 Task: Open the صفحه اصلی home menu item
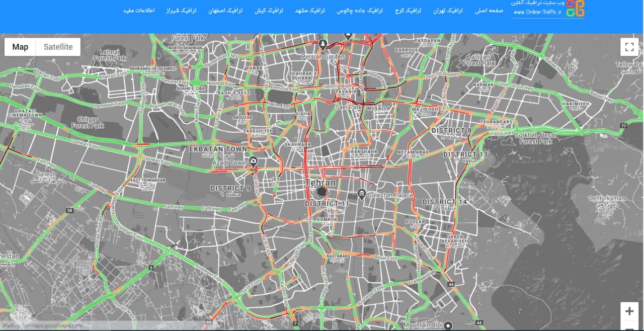point(489,11)
